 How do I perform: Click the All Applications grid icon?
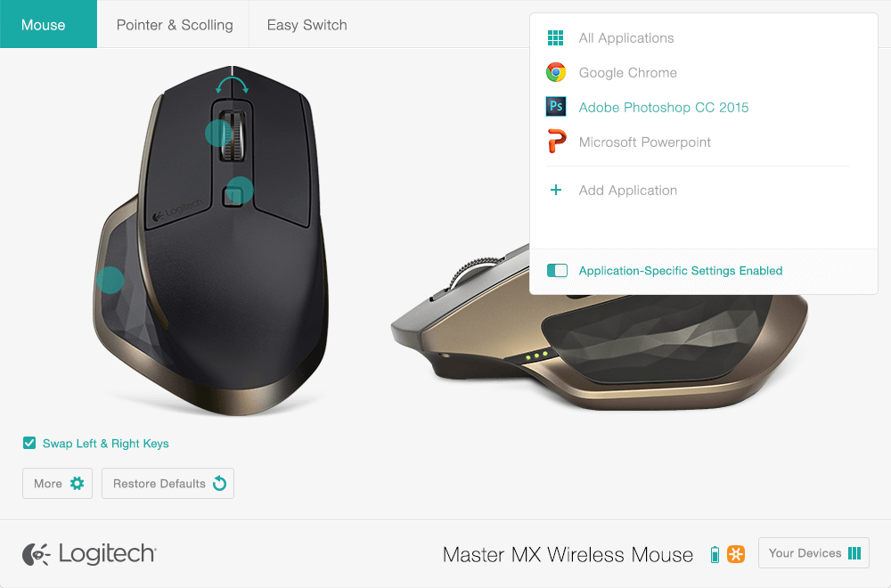click(555, 38)
